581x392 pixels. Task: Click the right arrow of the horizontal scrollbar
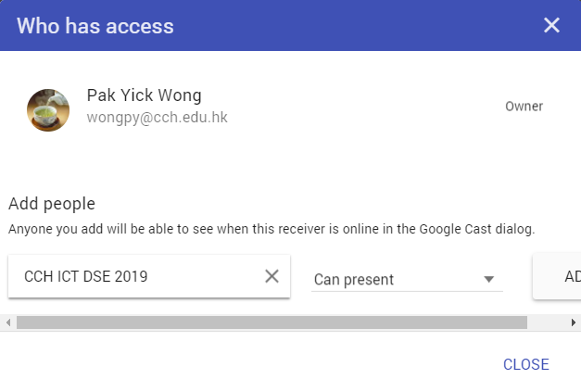tap(575, 322)
